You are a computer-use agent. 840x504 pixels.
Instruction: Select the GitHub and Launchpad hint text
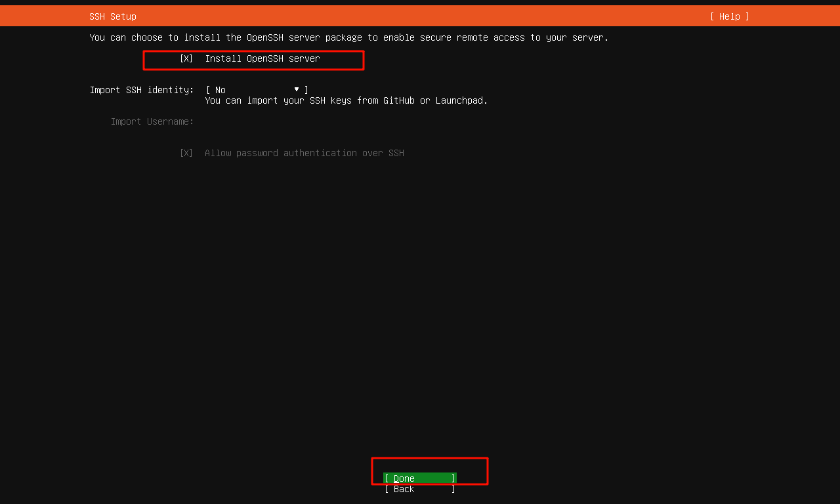point(346,100)
